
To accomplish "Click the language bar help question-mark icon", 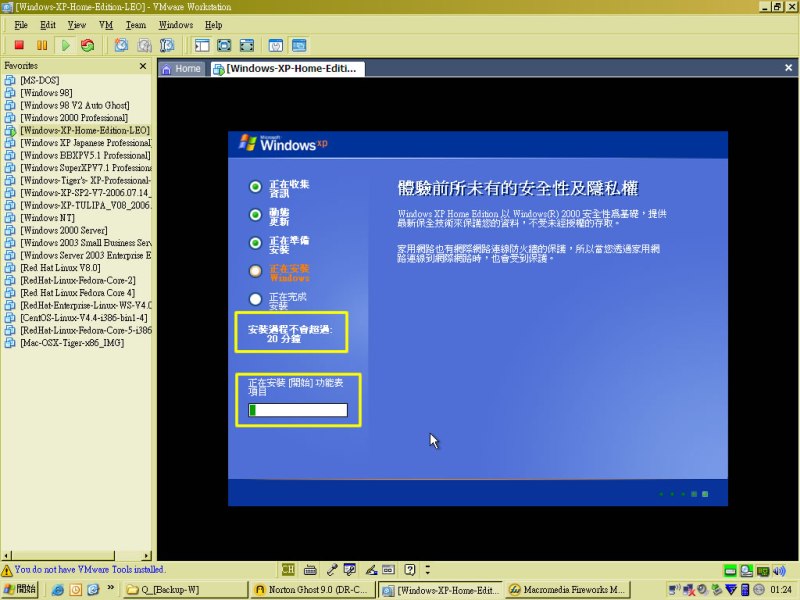I will [410, 569].
